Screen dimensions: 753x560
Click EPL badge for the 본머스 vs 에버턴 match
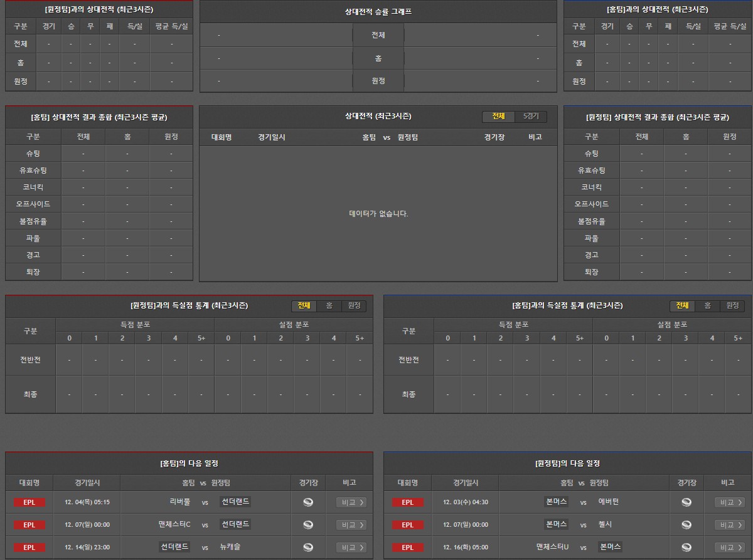click(407, 502)
